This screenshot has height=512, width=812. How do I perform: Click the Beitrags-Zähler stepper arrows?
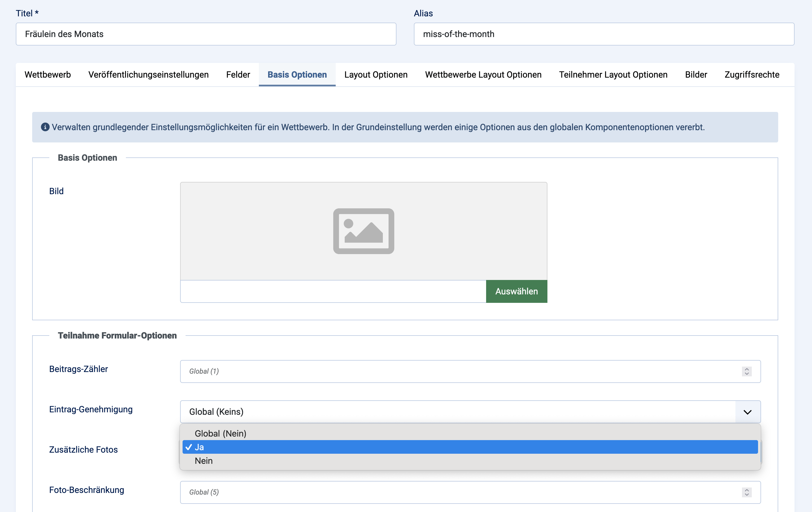[x=747, y=371]
